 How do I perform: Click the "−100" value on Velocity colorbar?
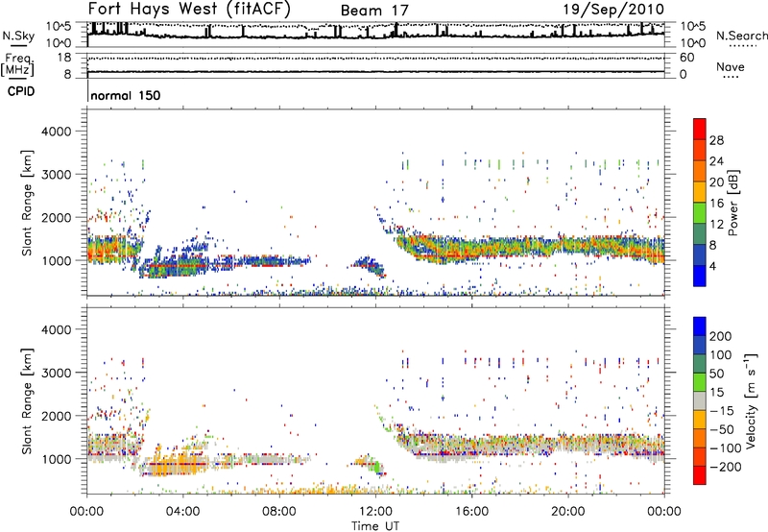coord(726,448)
